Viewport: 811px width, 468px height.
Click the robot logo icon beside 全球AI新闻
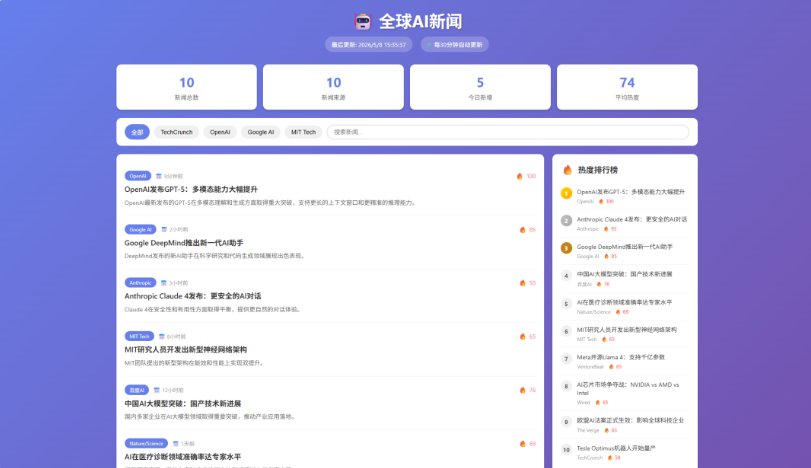(x=363, y=21)
